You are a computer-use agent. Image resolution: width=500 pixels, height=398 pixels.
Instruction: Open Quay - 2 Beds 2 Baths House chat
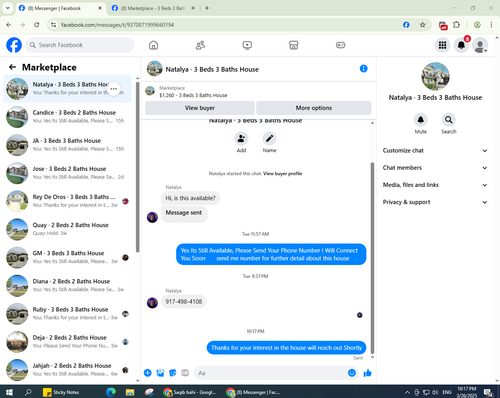[x=67, y=229]
